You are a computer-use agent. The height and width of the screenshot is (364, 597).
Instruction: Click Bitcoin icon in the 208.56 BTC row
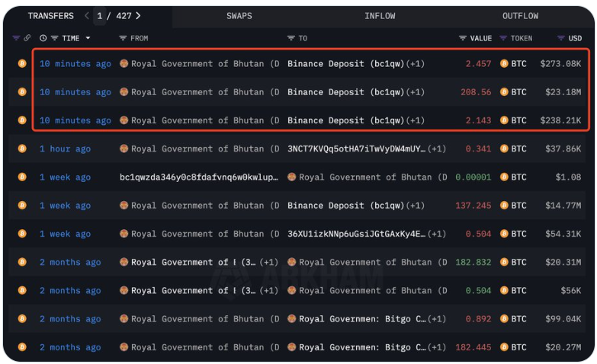tap(22, 92)
